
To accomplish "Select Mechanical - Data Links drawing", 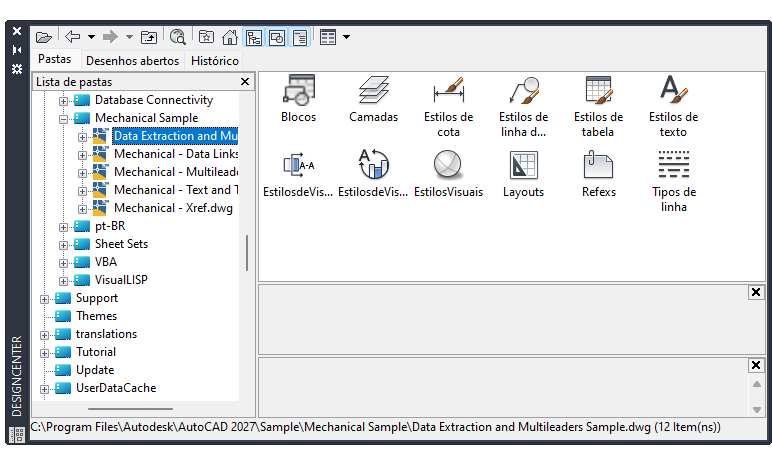I will [176, 154].
